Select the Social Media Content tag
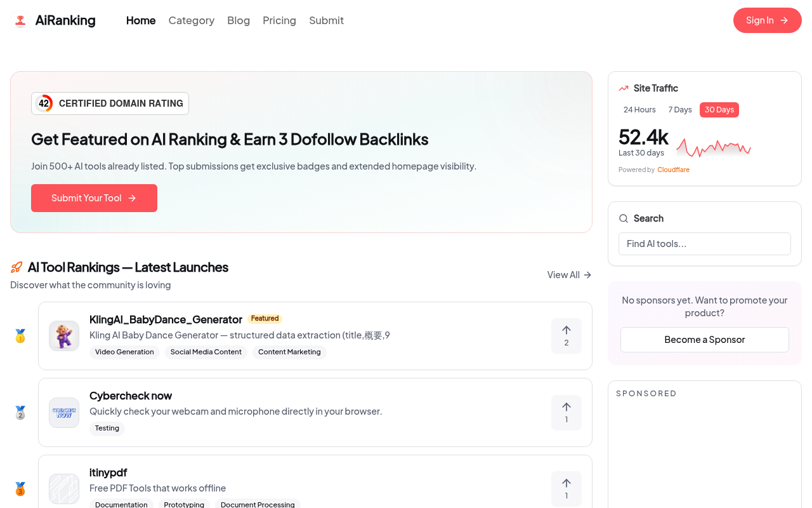Screen dimensions: 812x508 206,352
